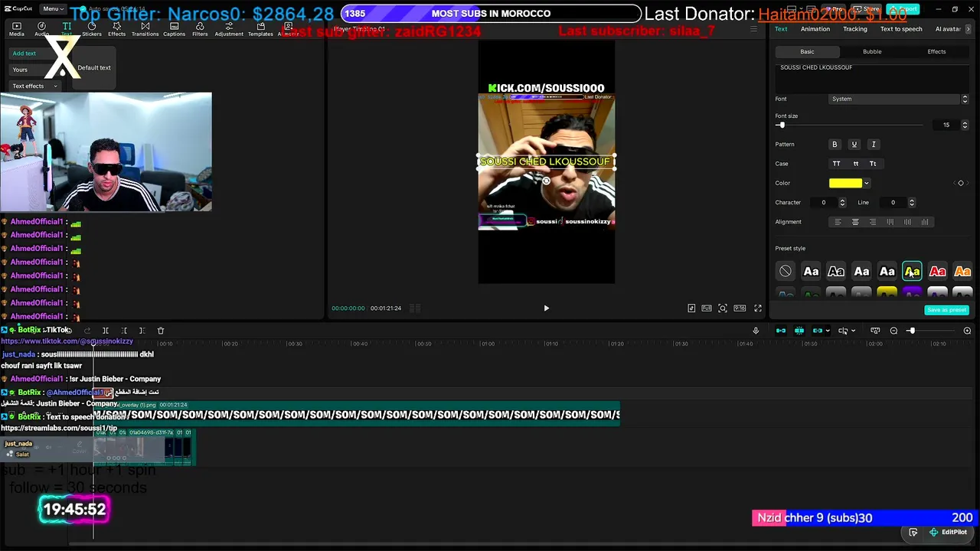Set text case to uppercase TT
Image resolution: width=980 pixels, height=551 pixels.
coord(836,164)
